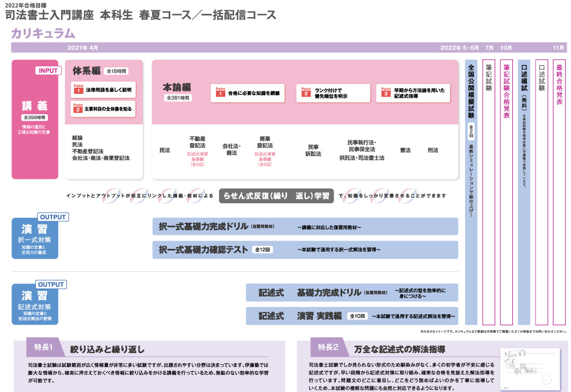Screen dimensions: 571x392
Task: Click the 択一式基礎力完成ドリル bar
Action: pyautogui.click(x=305, y=227)
